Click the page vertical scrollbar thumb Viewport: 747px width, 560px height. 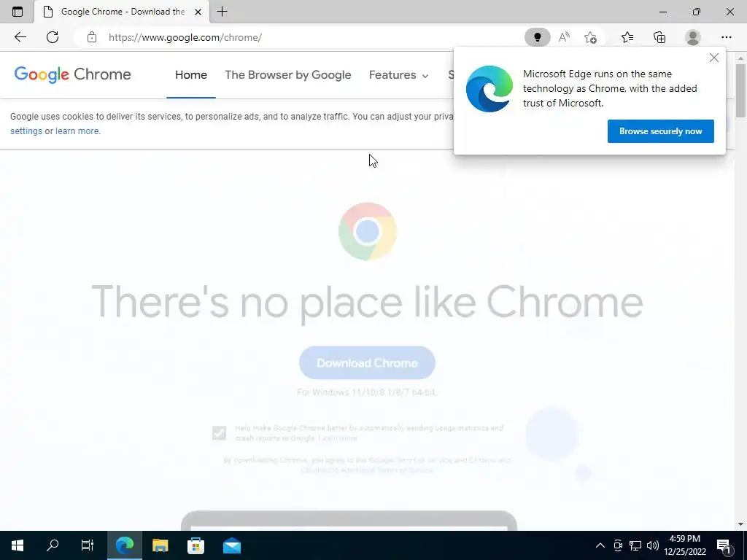point(740,90)
